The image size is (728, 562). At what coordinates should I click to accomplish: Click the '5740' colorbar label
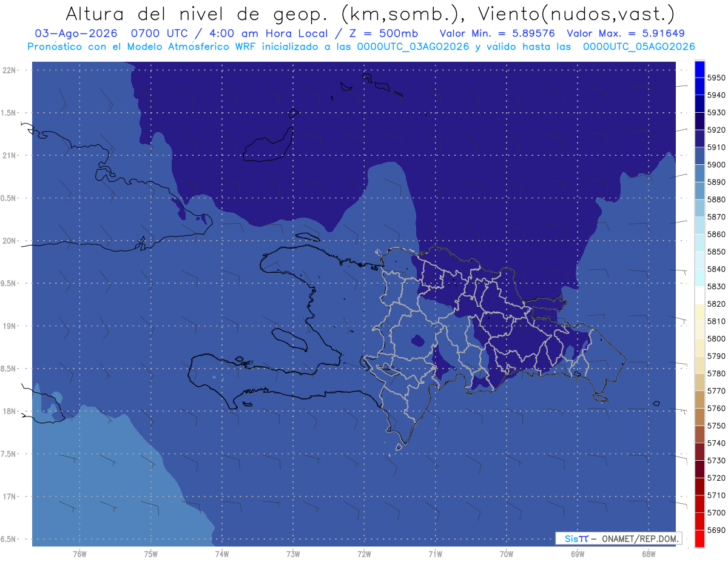coord(716,443)
